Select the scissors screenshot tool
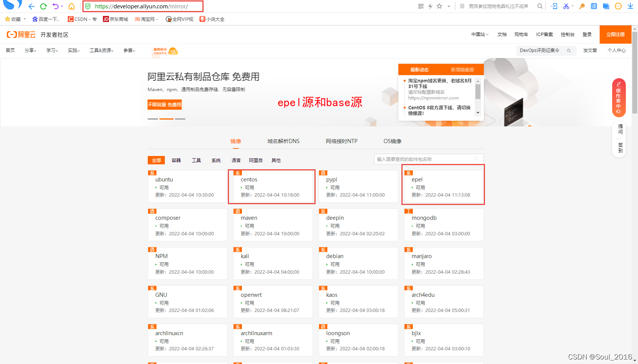Screen dimensions: 638x364 (566, 6)
